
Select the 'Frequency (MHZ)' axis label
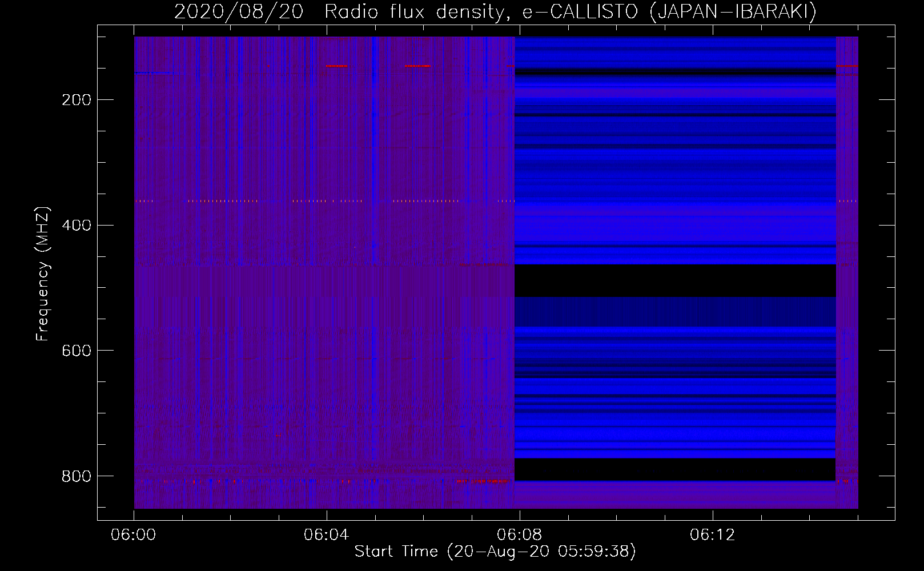(43, 274)
